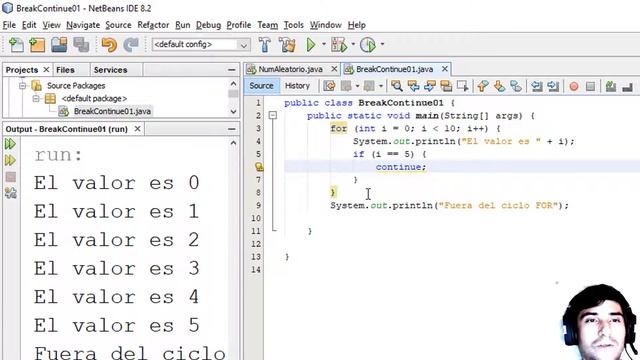Image resolution: width=640 pixels, height=360 pixels.
Task: Switch to the Services tab
Action: click(x=110, y=70)
